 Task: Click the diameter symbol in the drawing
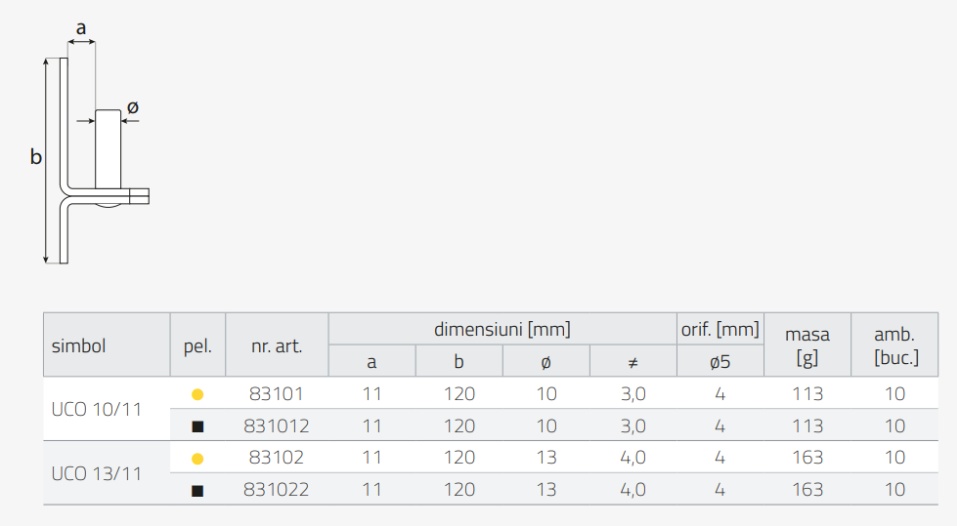click(x=133, y=108)
